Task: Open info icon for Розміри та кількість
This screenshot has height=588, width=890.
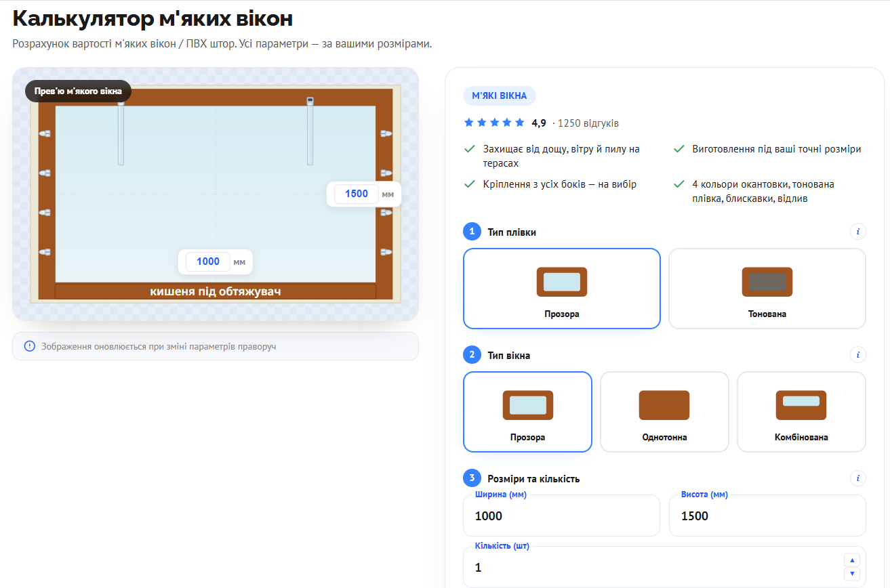Action: [857, 478]
